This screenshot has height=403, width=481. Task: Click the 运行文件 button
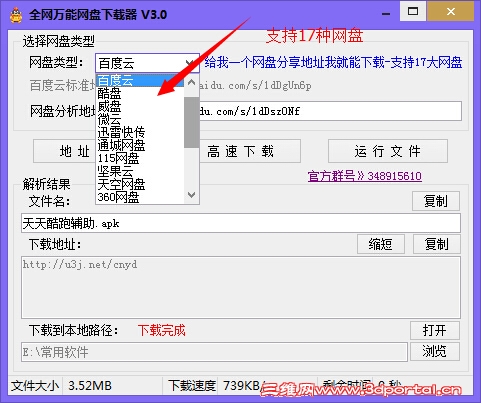click(388, 151)
